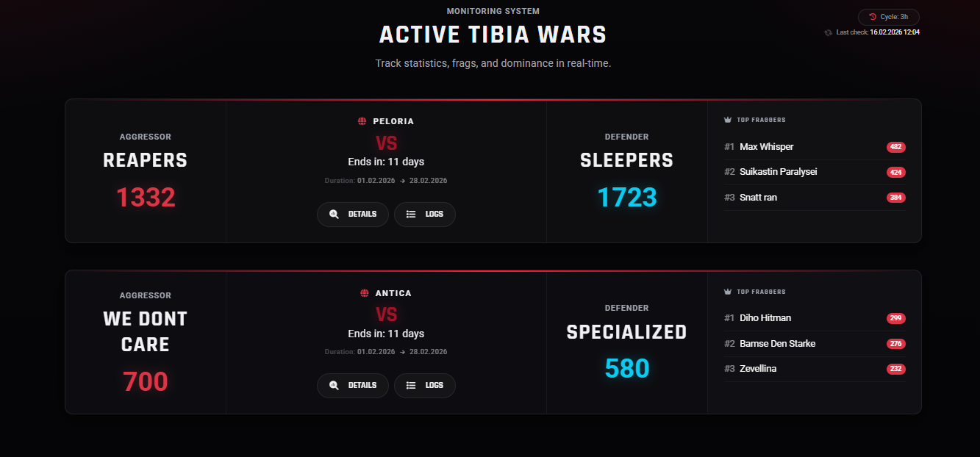The width and height of the screenshot is (980, 457).
Task: Click the Cycle: 3h badge
Action: point(888,16)
